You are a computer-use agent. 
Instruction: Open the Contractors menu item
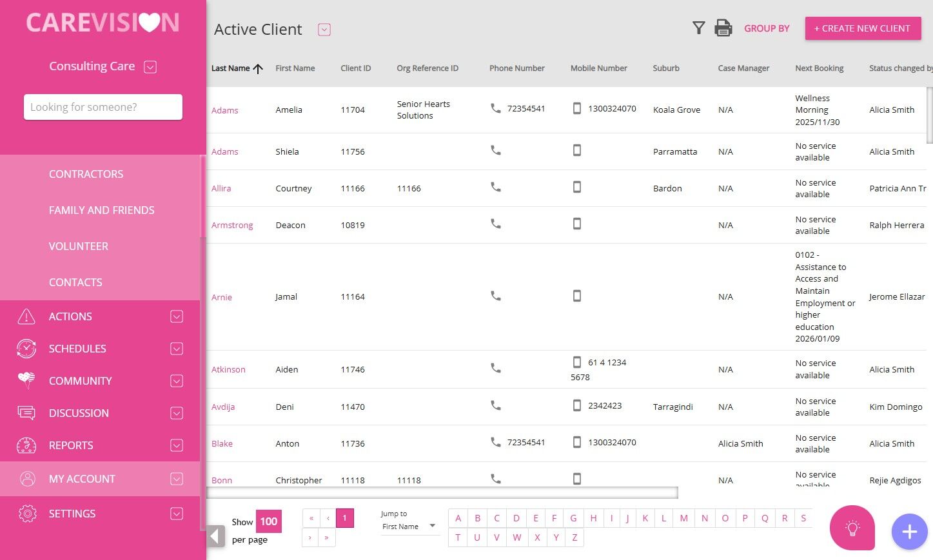click(x=86, y=174)
